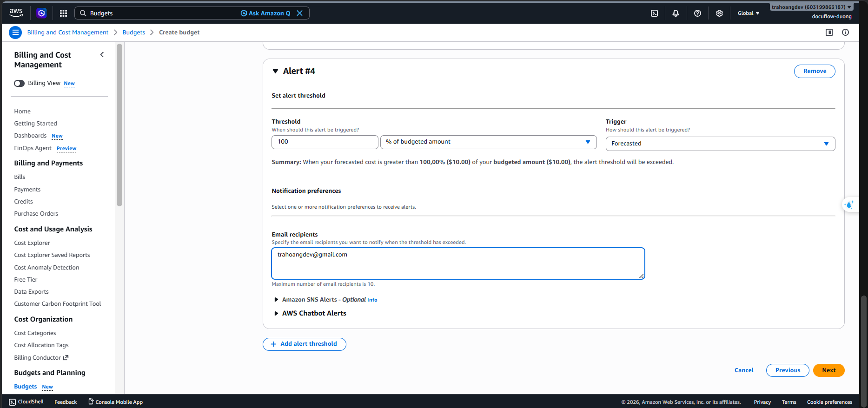Open the Terms footer link
The image size is (868, 408).
[x=789, y=402]
